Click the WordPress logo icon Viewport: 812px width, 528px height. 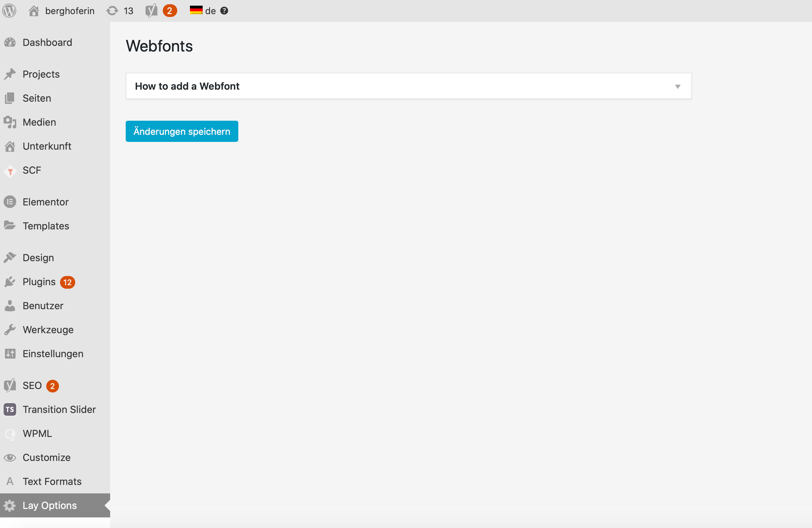point(9,11)
